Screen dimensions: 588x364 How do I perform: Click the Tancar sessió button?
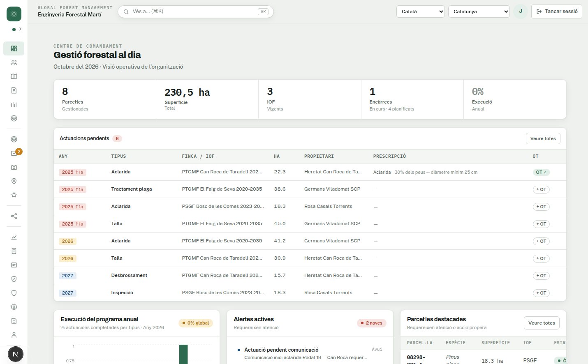click(557, 12)
